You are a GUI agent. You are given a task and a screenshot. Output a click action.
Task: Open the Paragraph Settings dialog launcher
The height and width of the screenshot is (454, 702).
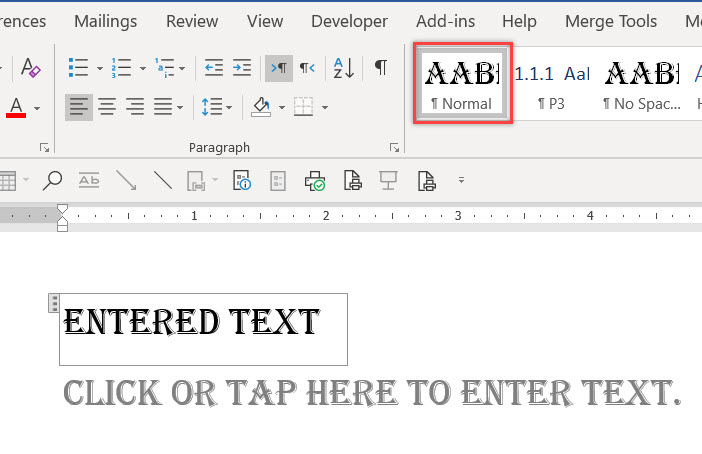pyautogui.click(x=394, y=147)
